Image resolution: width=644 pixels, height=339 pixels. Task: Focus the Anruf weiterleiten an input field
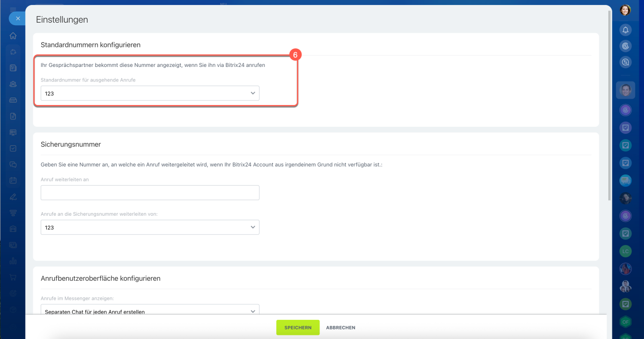point(150,193)
